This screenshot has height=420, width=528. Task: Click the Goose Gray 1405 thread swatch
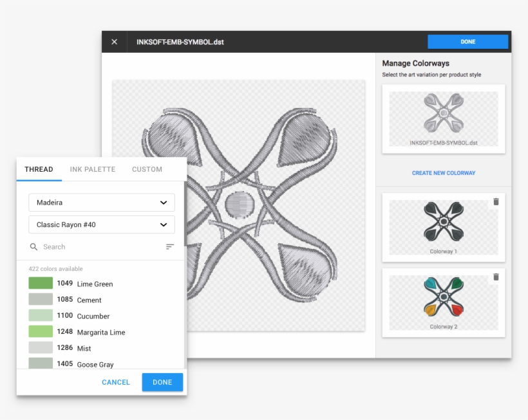point(40,363)
